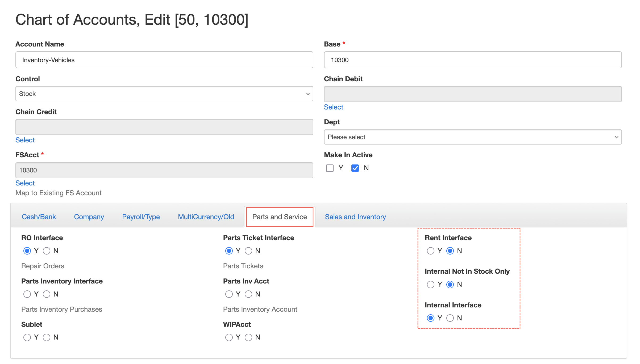Select Y under Internal Interface
Viewport: 640px width, 364px height.
click(431, 318)
